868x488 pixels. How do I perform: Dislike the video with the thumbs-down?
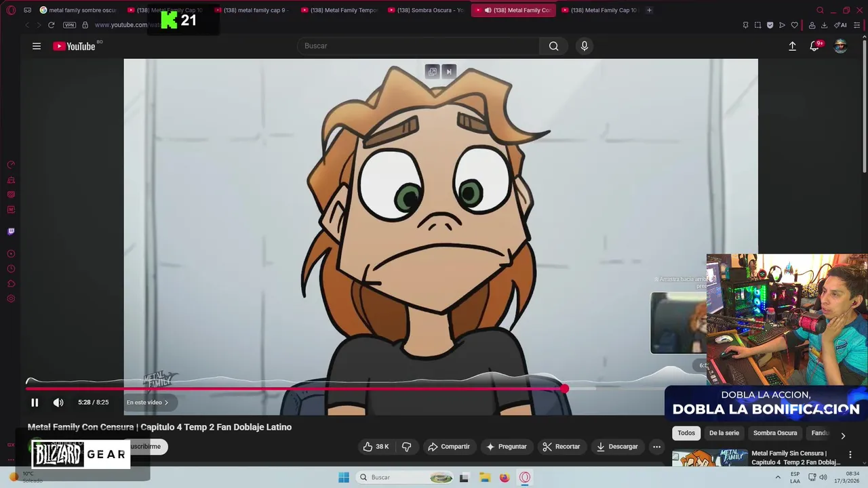pos(407,447)
